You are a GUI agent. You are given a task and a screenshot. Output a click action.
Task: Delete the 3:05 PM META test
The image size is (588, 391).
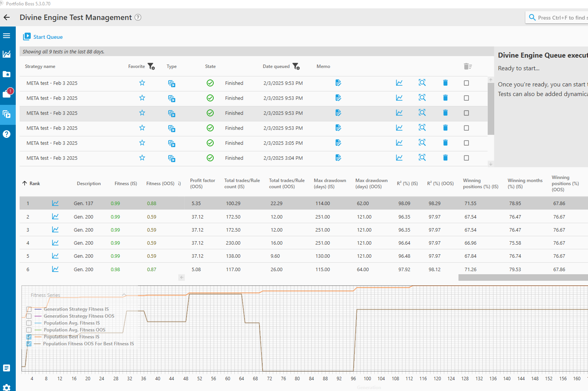[445, 143]
